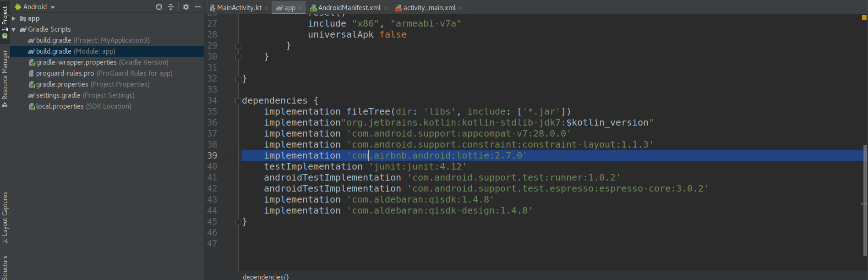
Task: Click line number 34 in gutter
Action: pyautogui.click(x=212, y=100)
